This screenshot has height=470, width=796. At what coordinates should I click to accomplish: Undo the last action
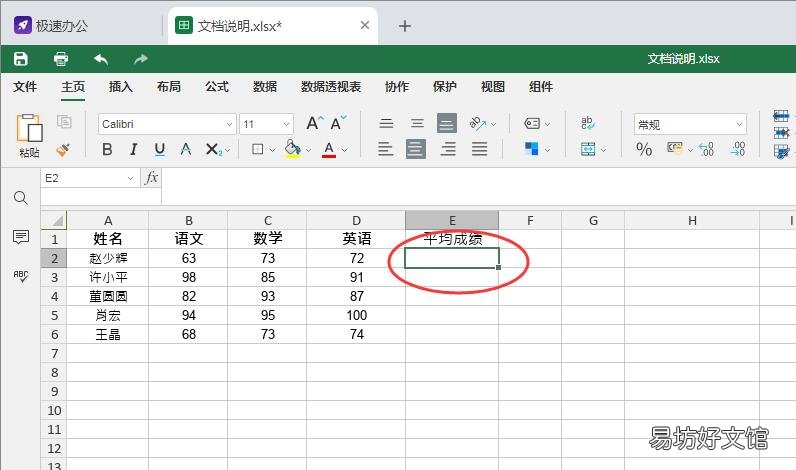point(101,59)
